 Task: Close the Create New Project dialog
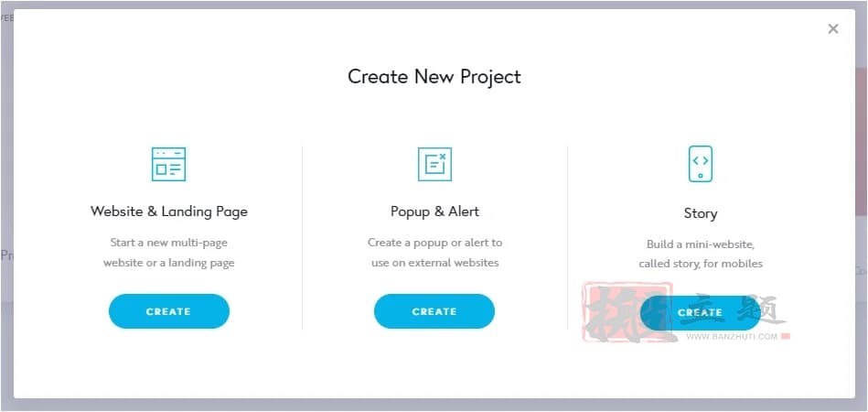(833, 28)
